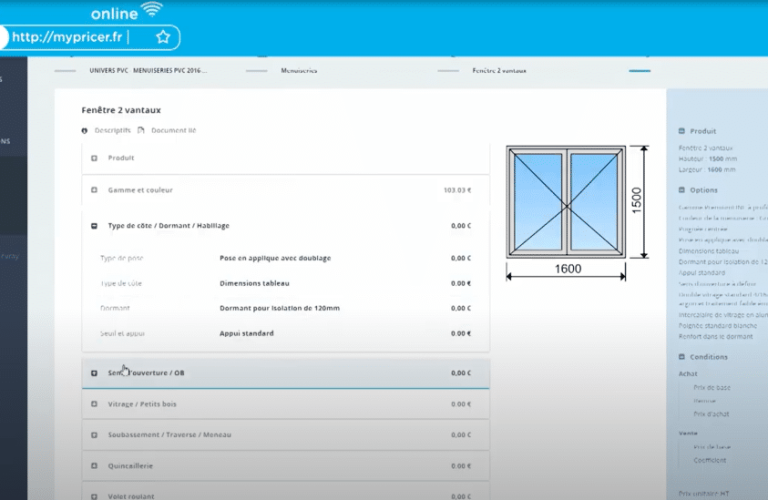
Task: Click the Produit icon in the right summary panel
Action: 681,130
